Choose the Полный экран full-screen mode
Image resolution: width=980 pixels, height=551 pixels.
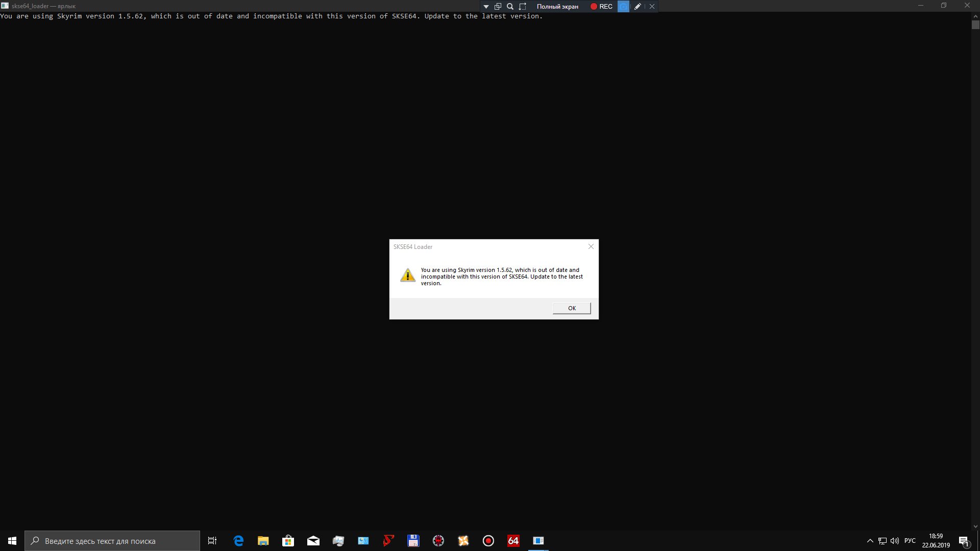(557, 7)
